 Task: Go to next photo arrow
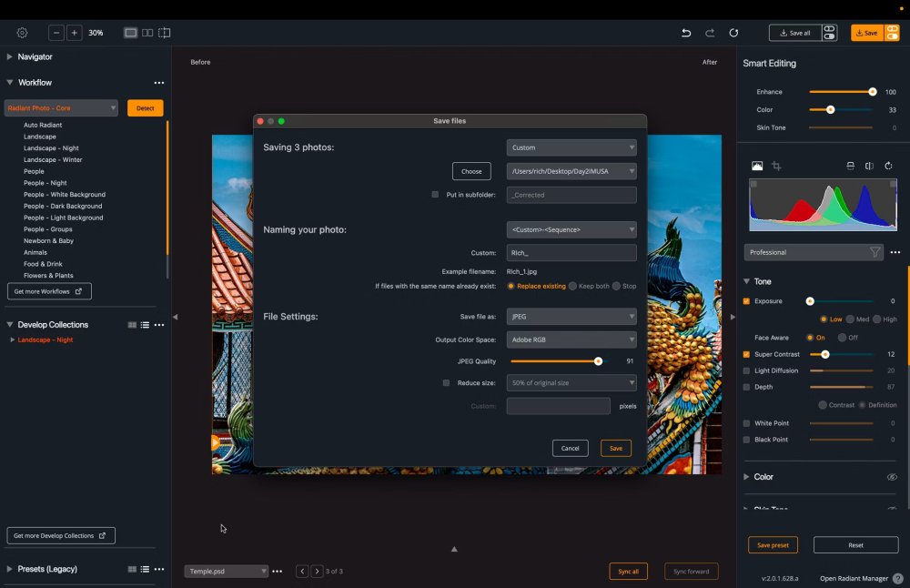[317, 572]
